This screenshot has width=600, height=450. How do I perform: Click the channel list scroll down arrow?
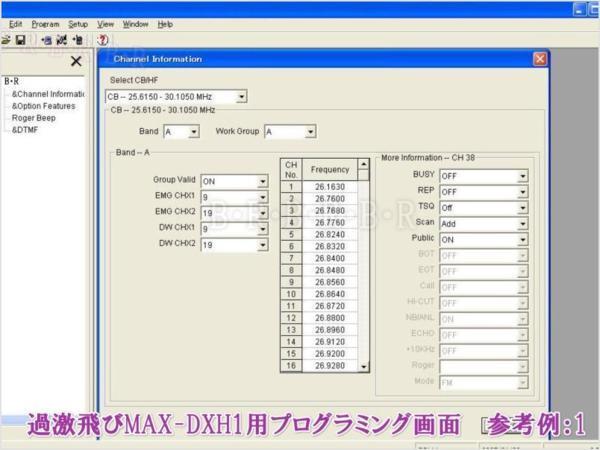(363, 367)
